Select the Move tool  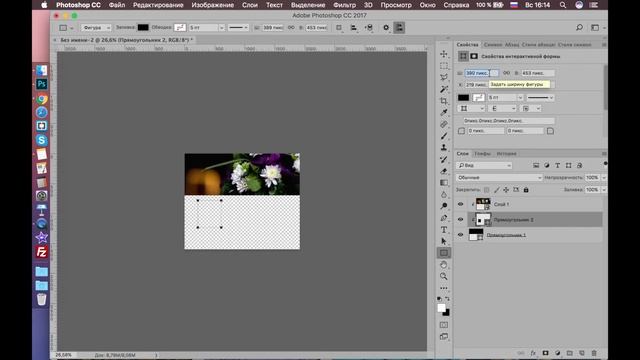(x=444, y=54)
